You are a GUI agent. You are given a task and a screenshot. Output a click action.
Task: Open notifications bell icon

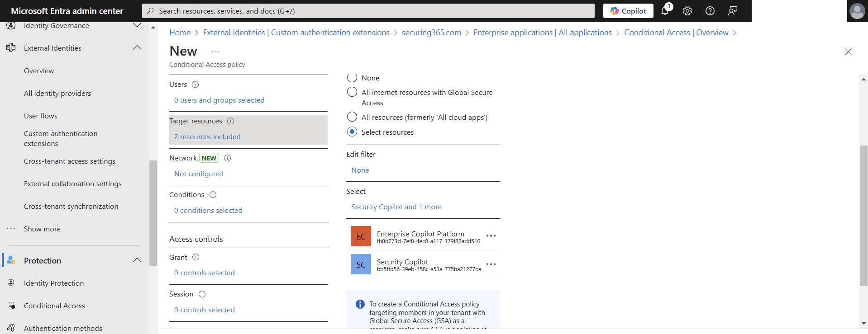(665, 11)
